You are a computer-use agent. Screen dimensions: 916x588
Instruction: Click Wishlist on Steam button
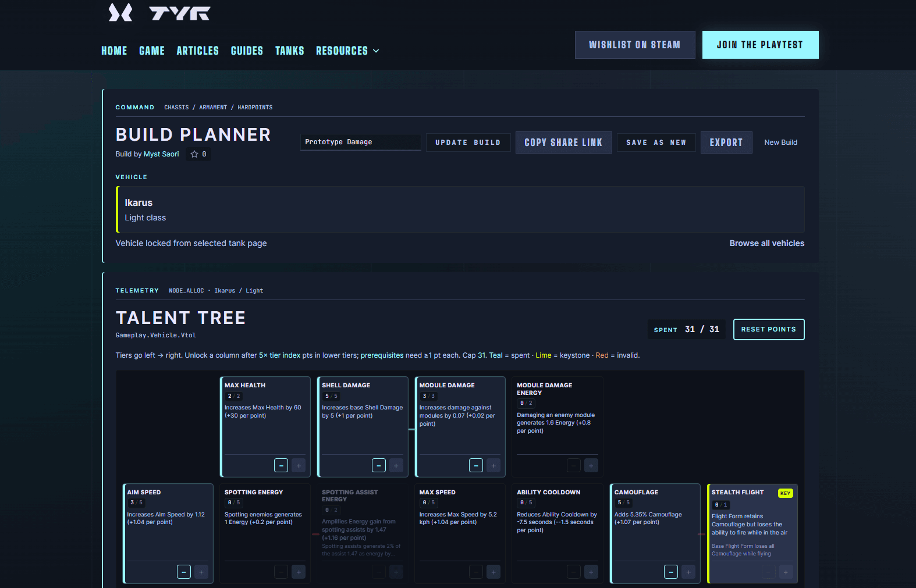(635, 45)
